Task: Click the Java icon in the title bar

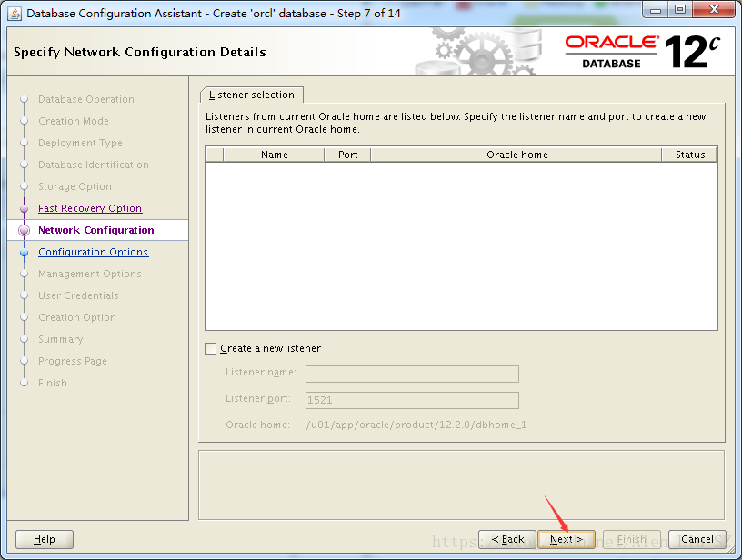Action: point(15,14)
